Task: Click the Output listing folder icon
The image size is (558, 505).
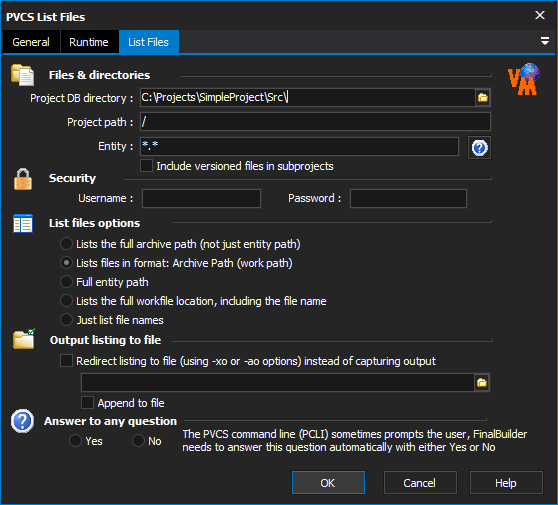Action: (x=24, y=339)
